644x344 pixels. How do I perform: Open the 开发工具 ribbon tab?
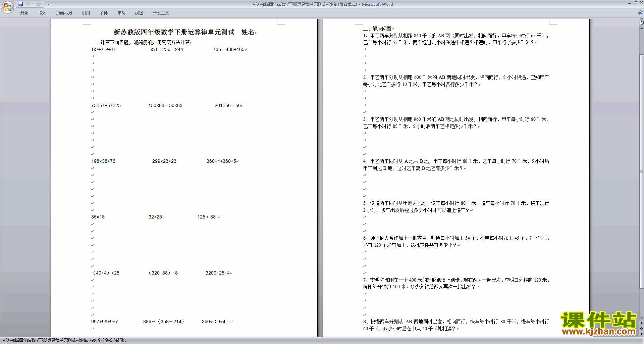(161, 13)
